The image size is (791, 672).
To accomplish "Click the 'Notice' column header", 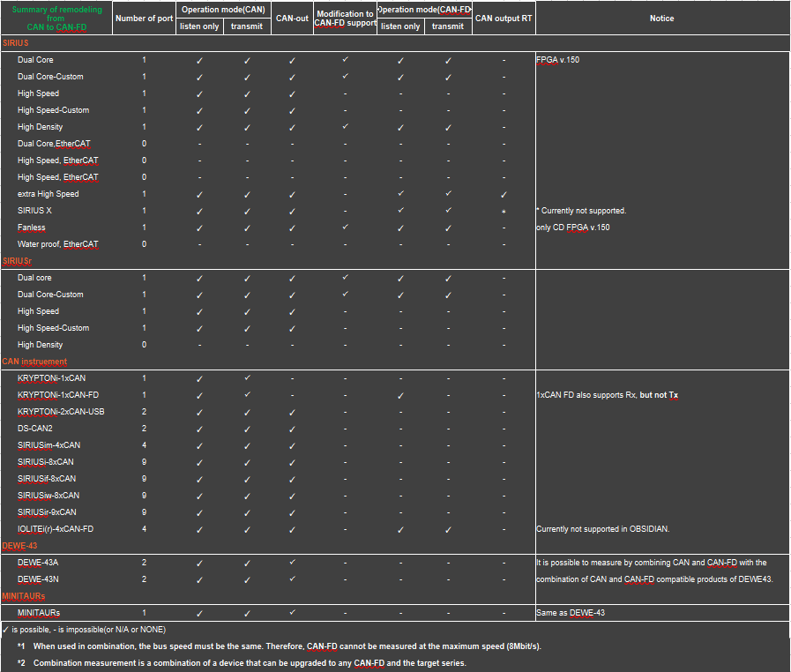I will 662,19.
